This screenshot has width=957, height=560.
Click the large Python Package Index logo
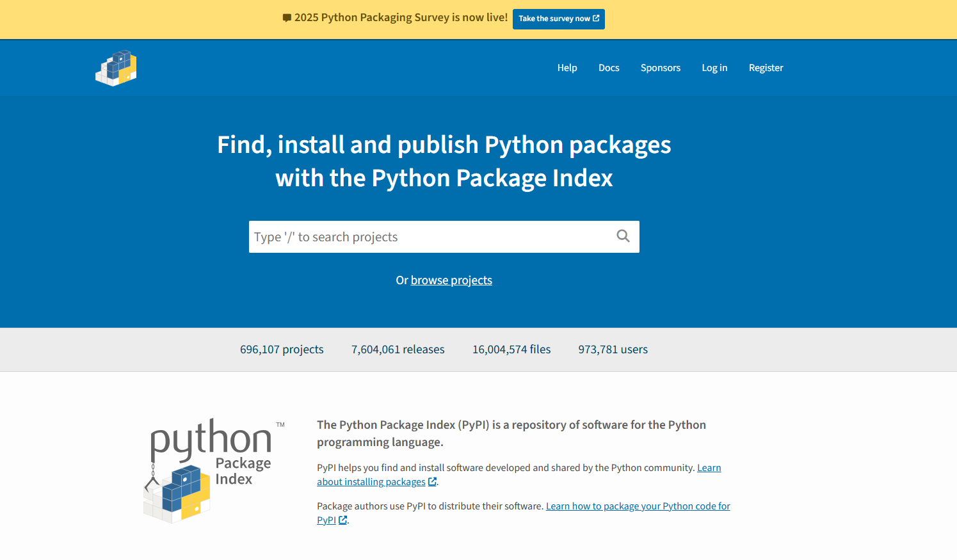point(214,471)
